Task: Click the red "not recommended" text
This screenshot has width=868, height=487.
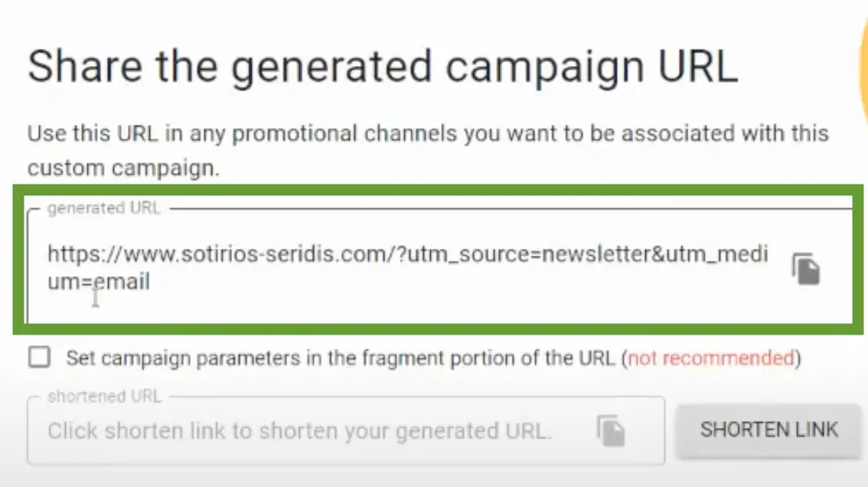Action: tap(711, 358)
